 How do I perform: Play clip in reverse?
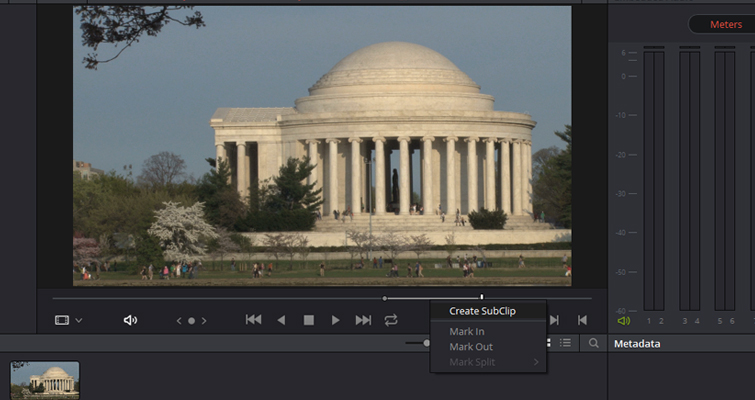(x=281, y=320)
